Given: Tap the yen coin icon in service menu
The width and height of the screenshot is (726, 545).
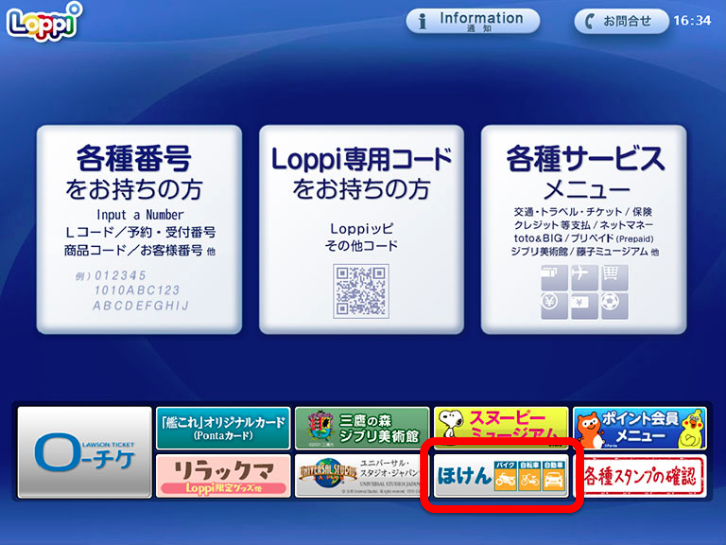Looking at the screenshot, I should pyautogui.click(x=554, y=306).
